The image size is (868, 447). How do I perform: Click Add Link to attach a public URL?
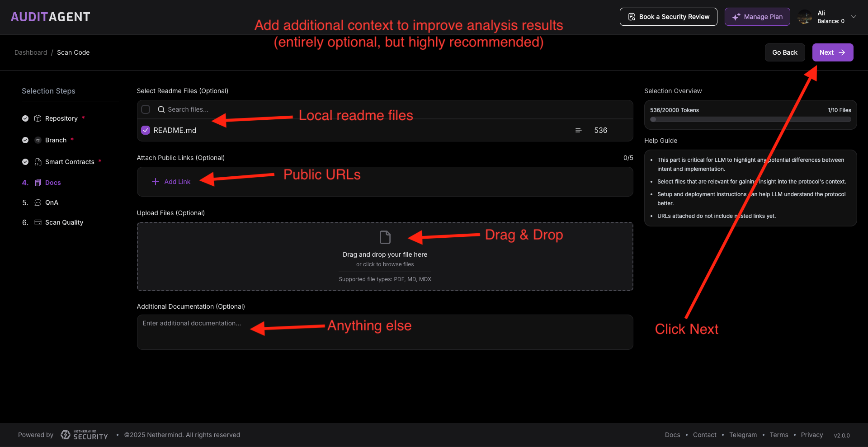[172, 182]
